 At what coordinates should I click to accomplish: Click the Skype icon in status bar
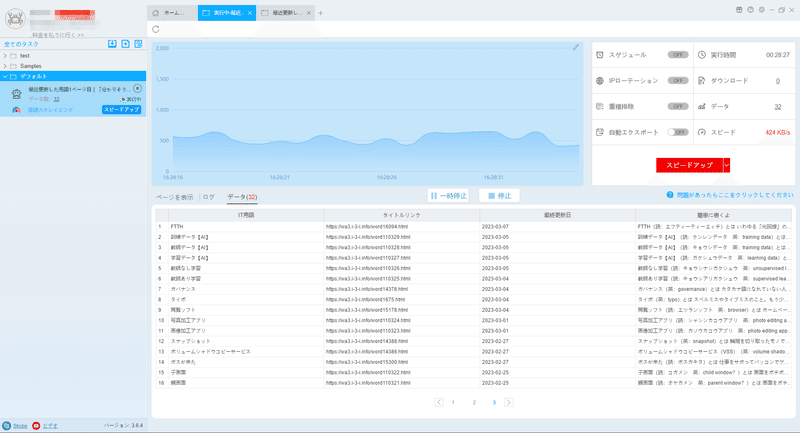tap(6, 425)
